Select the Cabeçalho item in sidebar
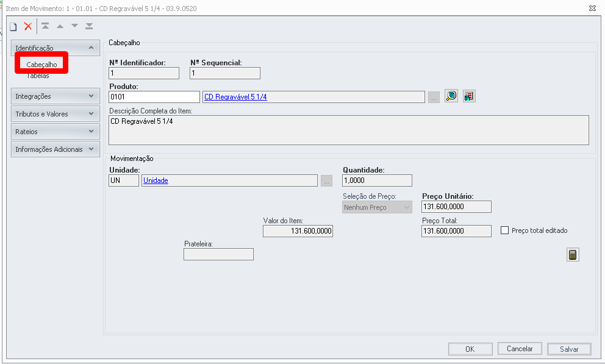Image resolution: width=605 pixels, height=364 pixels. 41,65
